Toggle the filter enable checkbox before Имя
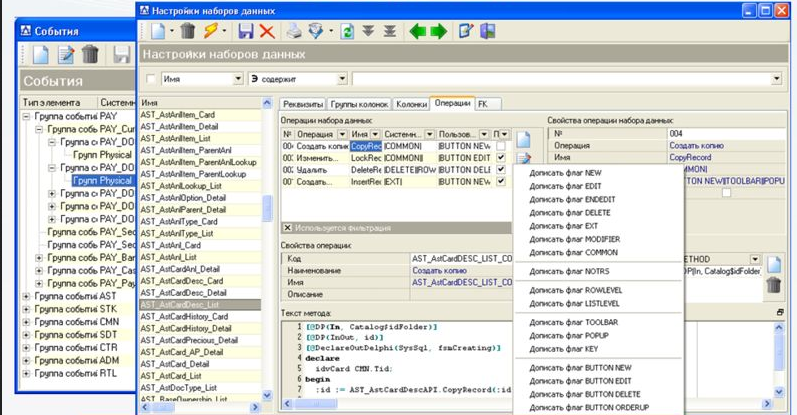797x415 pixels. click(x=151, y=79)
